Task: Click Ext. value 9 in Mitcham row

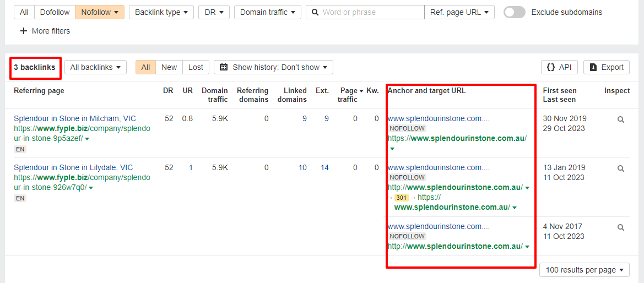Action: pos(327,119)
